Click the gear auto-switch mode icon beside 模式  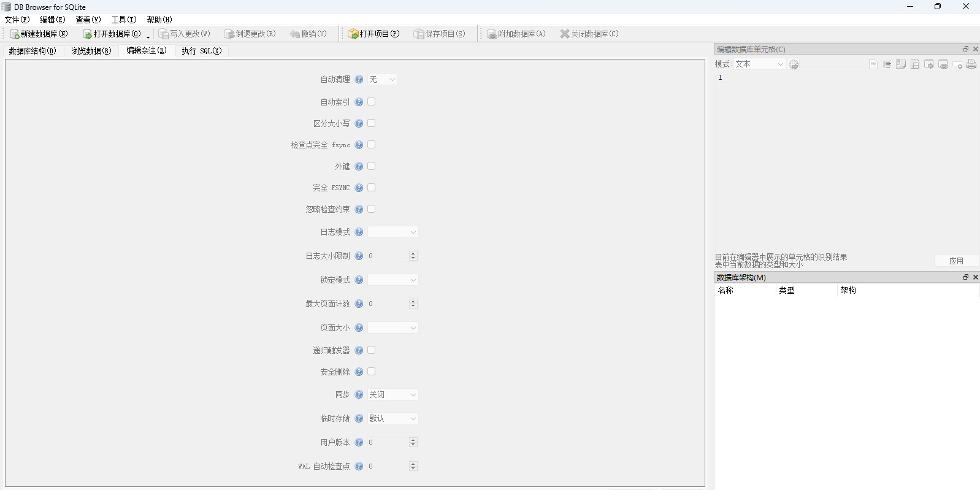[794, 64]
